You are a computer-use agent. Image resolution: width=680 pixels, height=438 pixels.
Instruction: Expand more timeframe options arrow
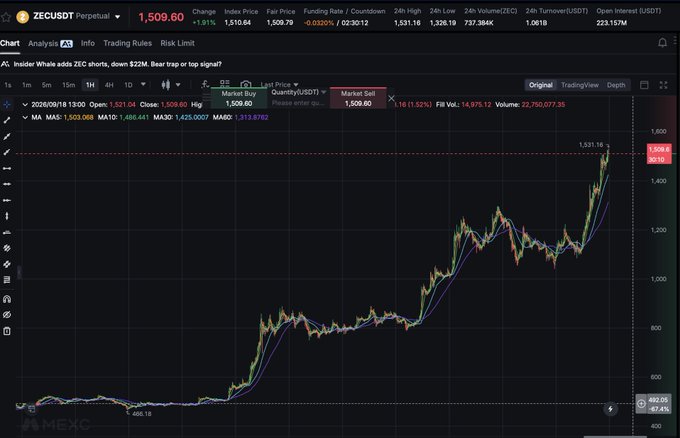pyautogui.click(x=143, y=85)
